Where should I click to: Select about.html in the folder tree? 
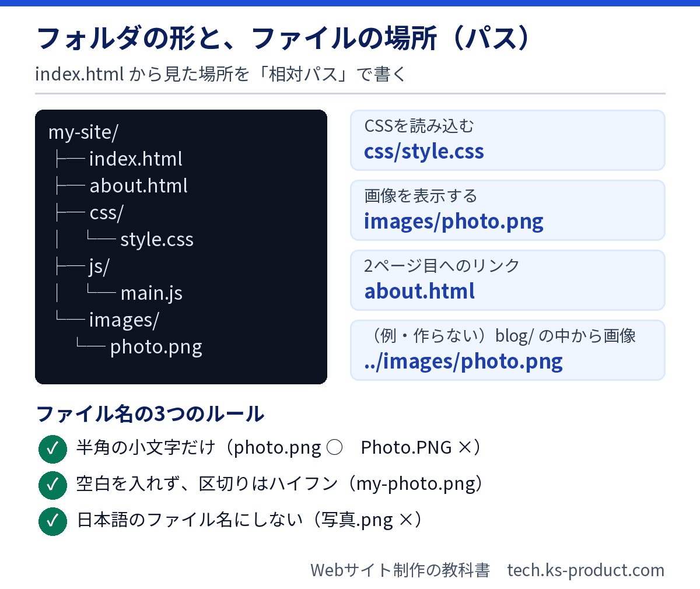click(x=138, y=185)
